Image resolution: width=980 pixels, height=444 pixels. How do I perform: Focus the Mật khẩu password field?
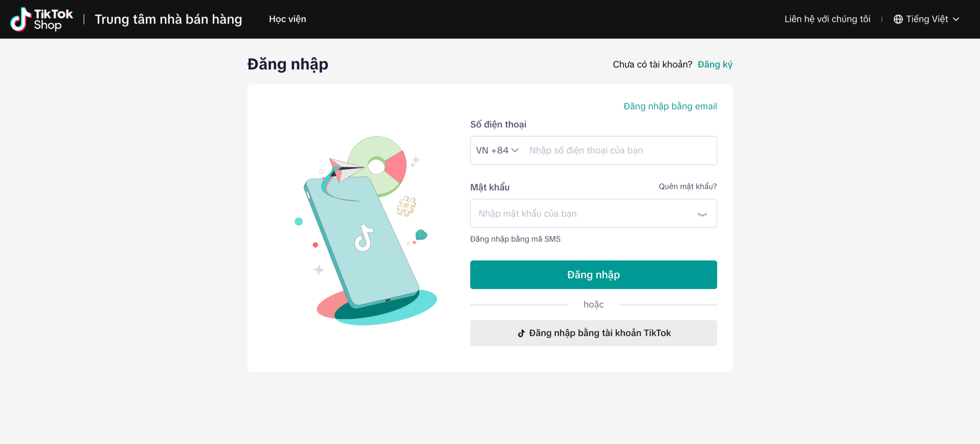click(582, 214)
